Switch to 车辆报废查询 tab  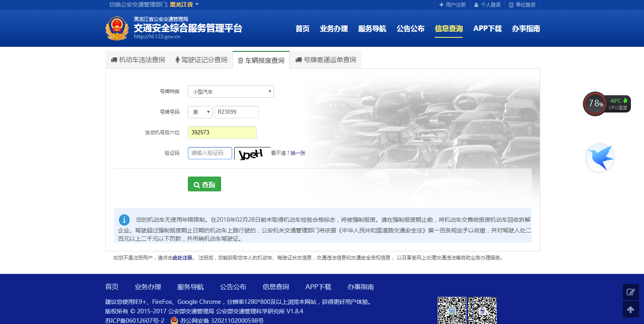coord(261,60)
